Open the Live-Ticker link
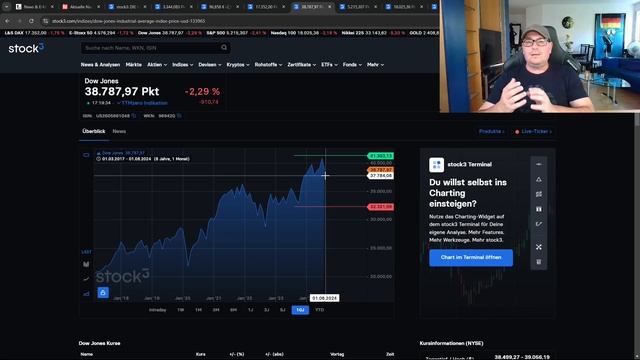640x360 pixels. [536, 131]
